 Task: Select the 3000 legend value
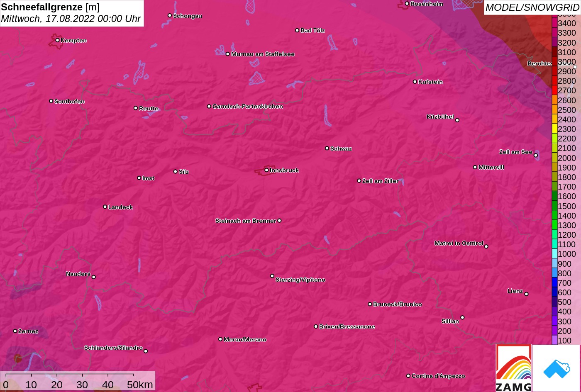pos(566,62)
